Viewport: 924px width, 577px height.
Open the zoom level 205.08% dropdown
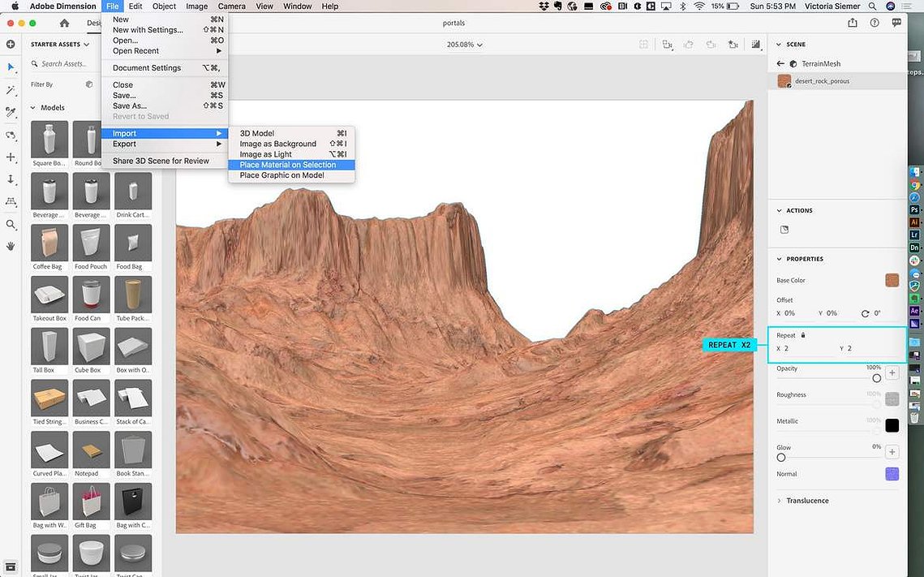(464, 45)
